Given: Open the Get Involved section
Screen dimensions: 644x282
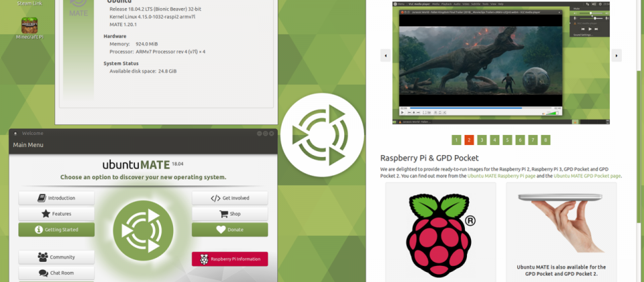Looking at the screenshot, I should point(230,198).
